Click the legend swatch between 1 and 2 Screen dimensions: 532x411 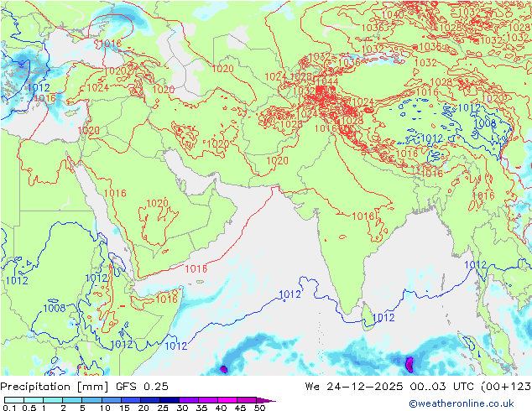click(53, 400)
